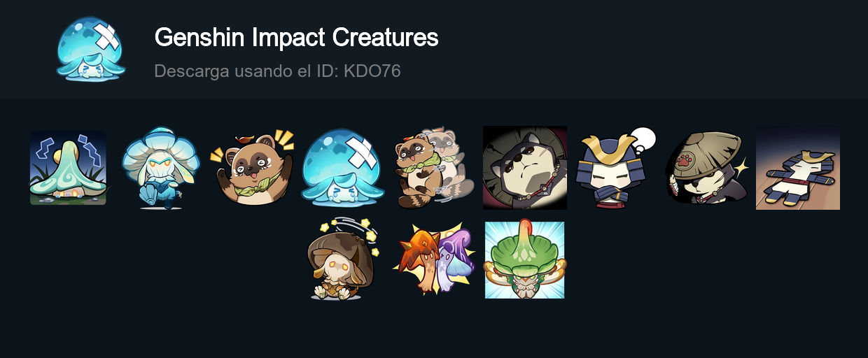Click the samurai lying on floor sticker
The height and width of the screenshot is (358, 868).
[798, 168]
